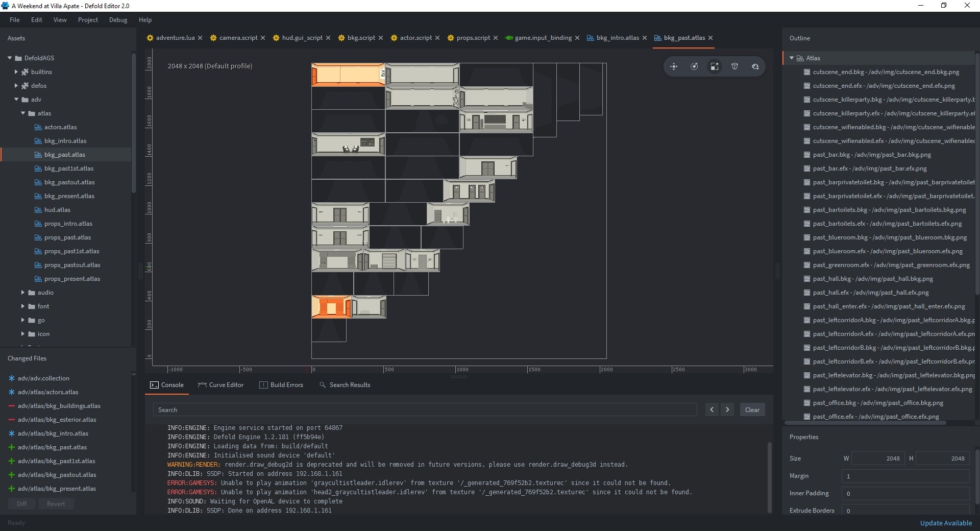Screen dimensions: 980x531
Task: Clear the console output
Action: 752,409
